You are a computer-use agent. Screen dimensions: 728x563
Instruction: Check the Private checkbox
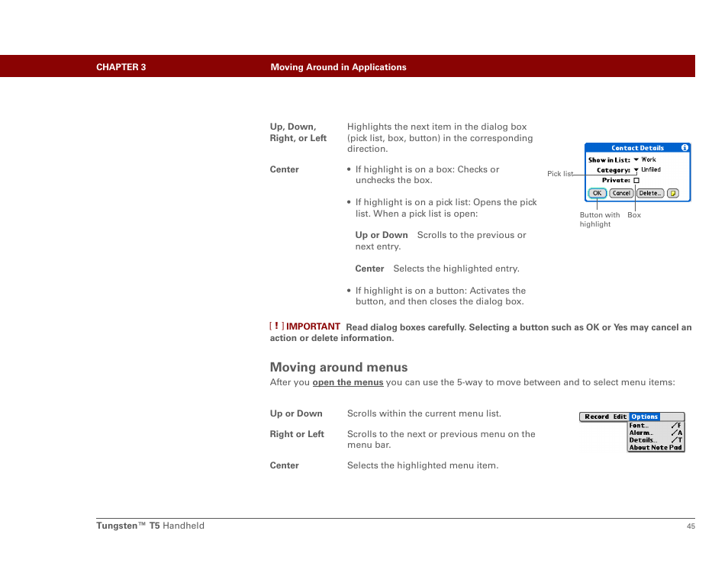(x=636, y=180)
